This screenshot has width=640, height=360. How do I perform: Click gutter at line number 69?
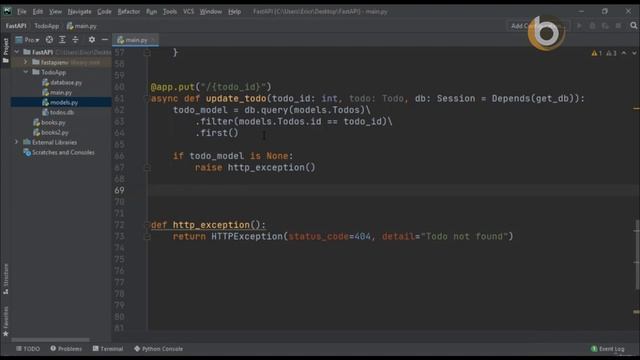point(119,190)
